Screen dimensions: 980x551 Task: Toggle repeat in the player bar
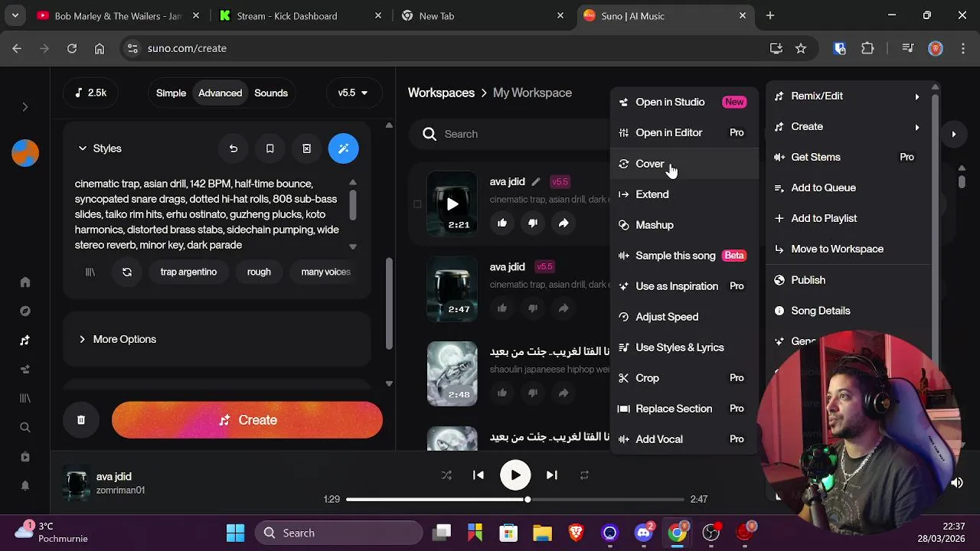pyautogui.click(x=584, y=475)
